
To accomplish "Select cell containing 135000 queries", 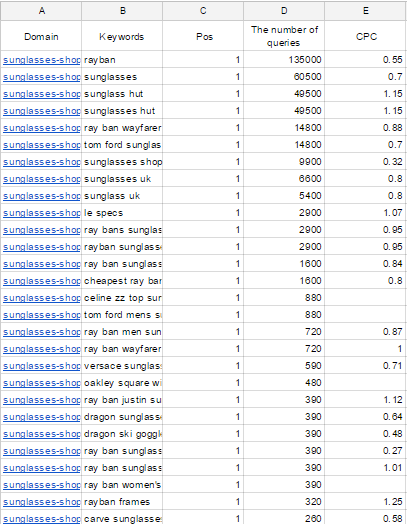I will point(284,60).
